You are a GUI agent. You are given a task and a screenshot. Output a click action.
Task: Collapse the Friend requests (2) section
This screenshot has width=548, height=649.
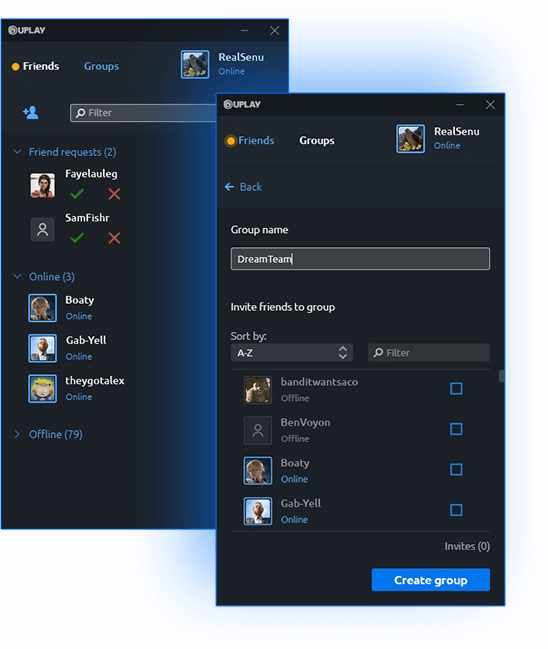[17, 152]
